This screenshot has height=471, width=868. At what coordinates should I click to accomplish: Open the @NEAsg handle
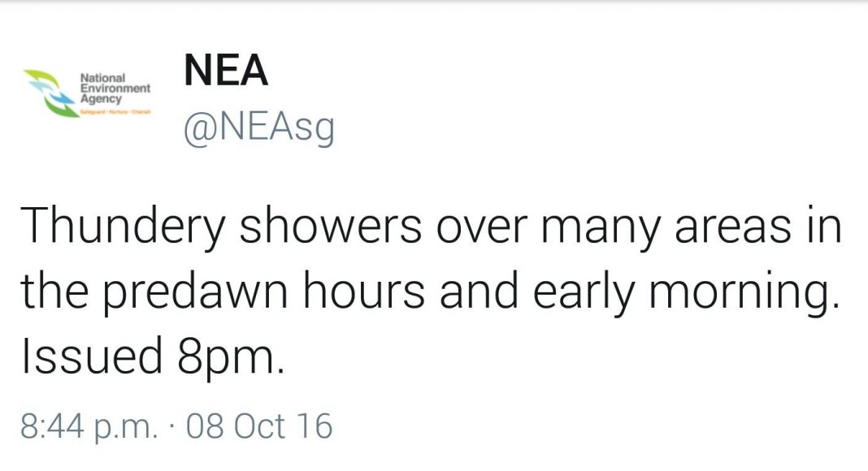tap(258, 129)
